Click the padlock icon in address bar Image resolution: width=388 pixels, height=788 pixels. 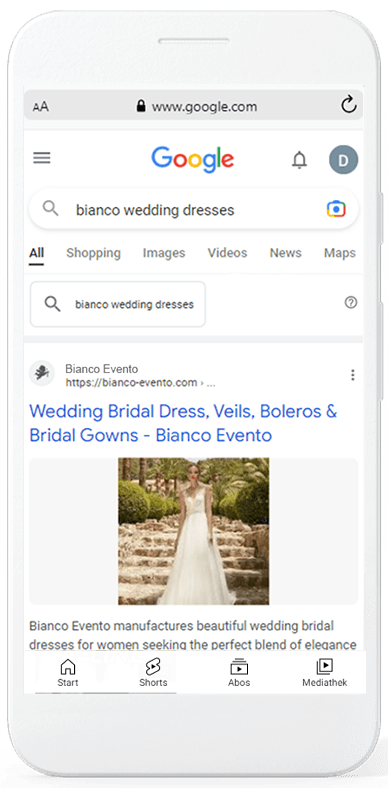pos(141,106)
